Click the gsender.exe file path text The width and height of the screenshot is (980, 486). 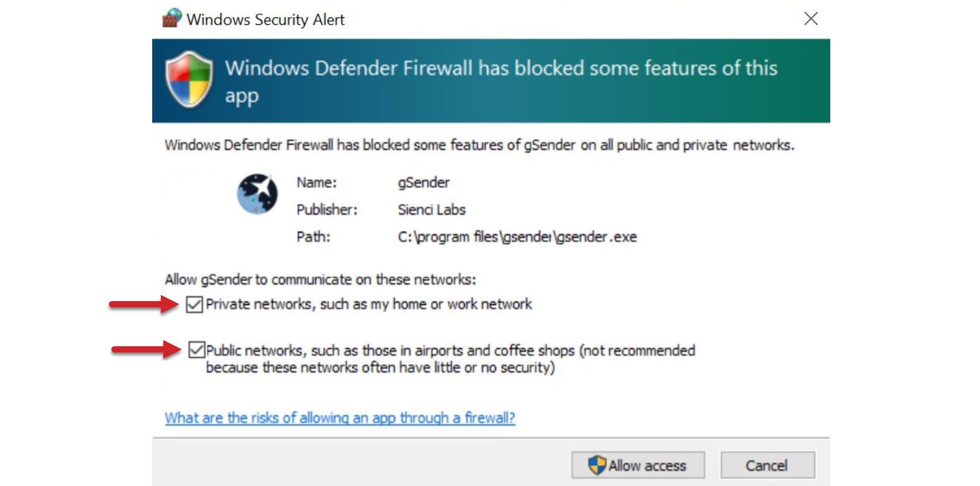pos(517,237)
